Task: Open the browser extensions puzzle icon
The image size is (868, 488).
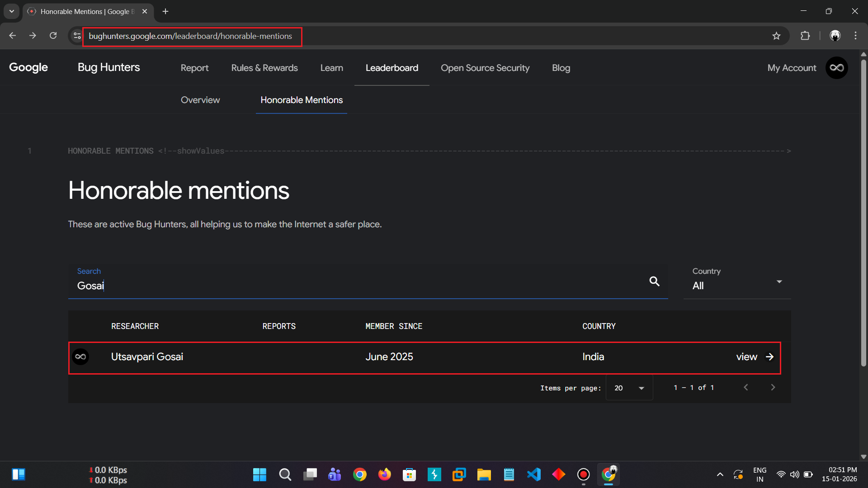Action: pos(805,36)
